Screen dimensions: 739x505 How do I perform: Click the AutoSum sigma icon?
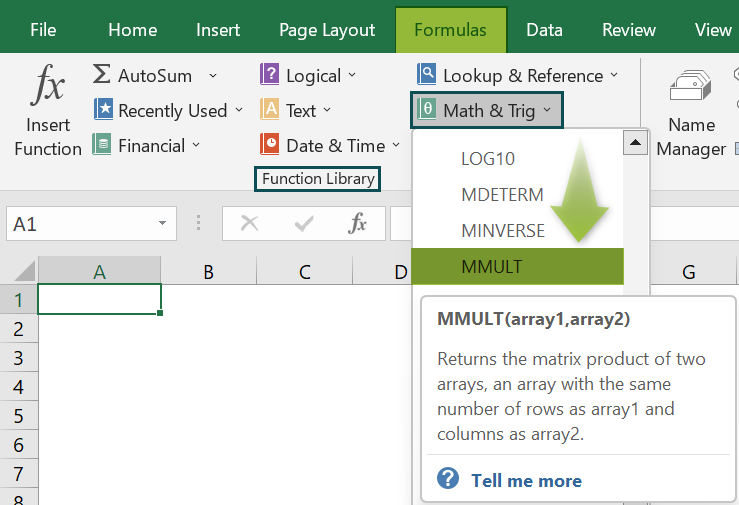[102, 74]
